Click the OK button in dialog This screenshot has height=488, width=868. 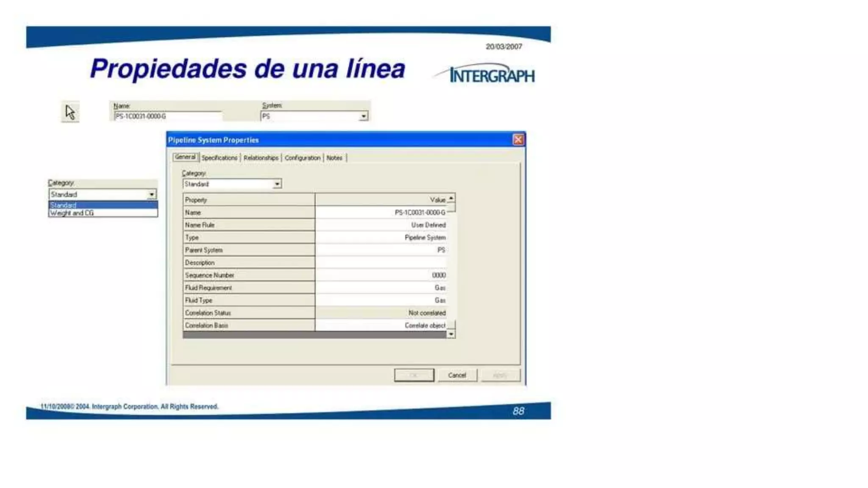coord(414,375)
